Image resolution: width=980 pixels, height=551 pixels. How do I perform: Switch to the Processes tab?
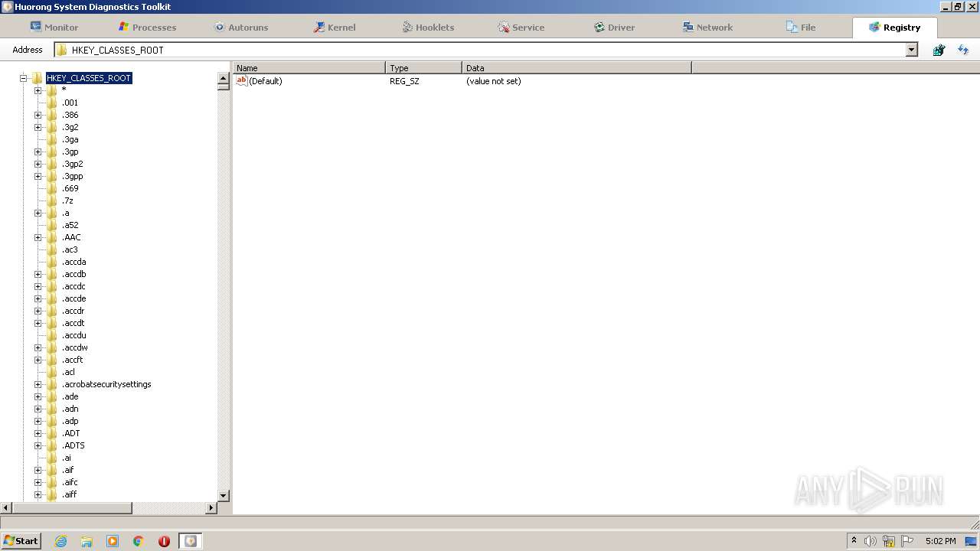click(147, 27)
